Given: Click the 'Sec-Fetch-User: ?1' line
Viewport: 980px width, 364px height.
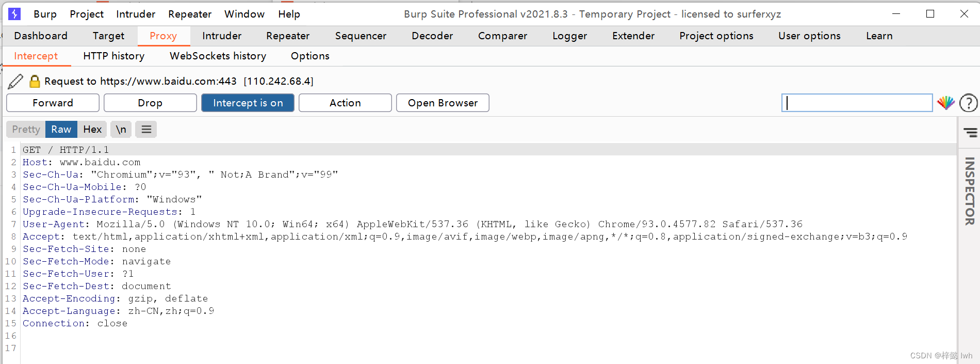Looking at the screenshot, I should tap(78, 274).
